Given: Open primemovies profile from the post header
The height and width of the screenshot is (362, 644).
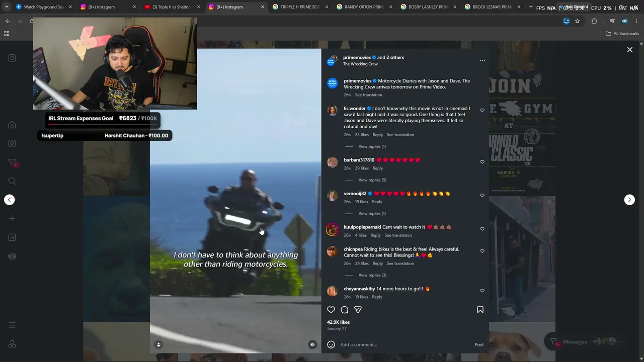Looking at the screenshot, I should [357, 57].
